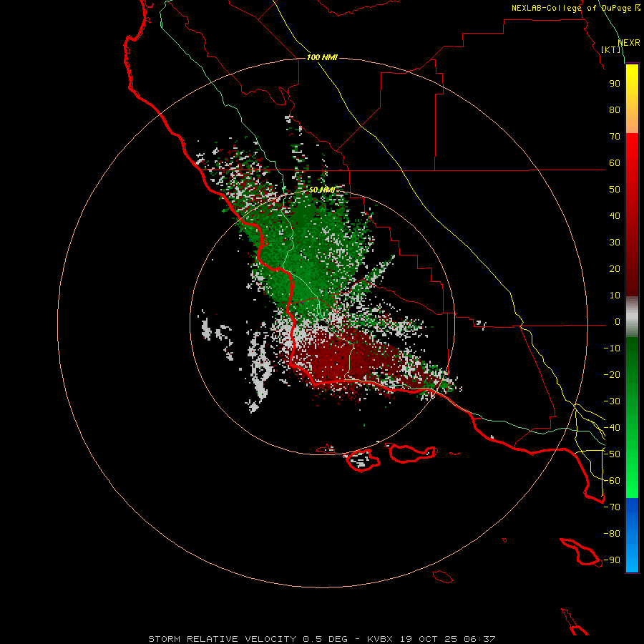Click the 50 NMI range ring label
The width and height of the screenshot is (644, 644).
[x=322, y=190]
